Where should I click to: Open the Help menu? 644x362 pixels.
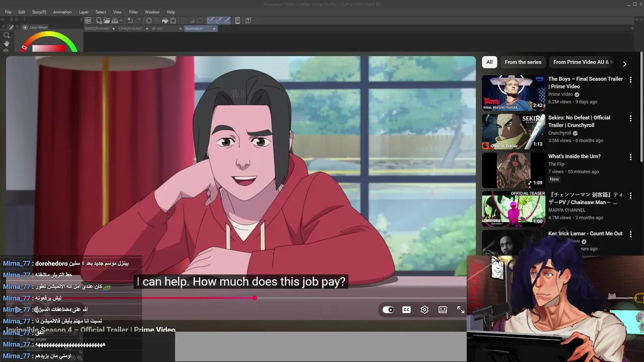(x=171, y=12)
